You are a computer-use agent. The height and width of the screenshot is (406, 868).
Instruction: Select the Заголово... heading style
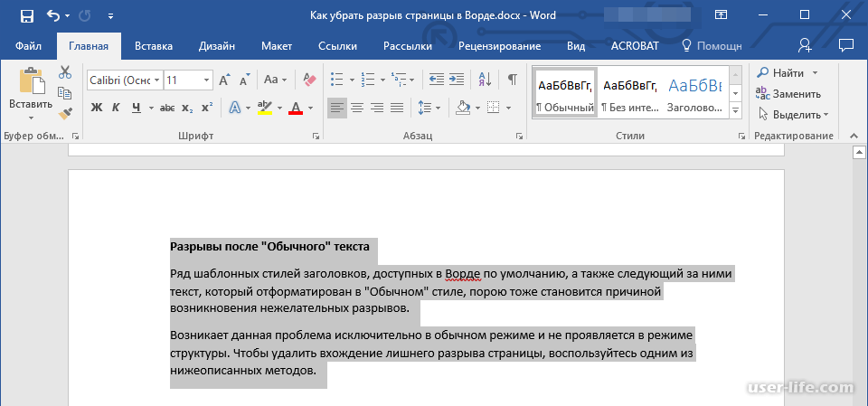[x=694, y=93]
